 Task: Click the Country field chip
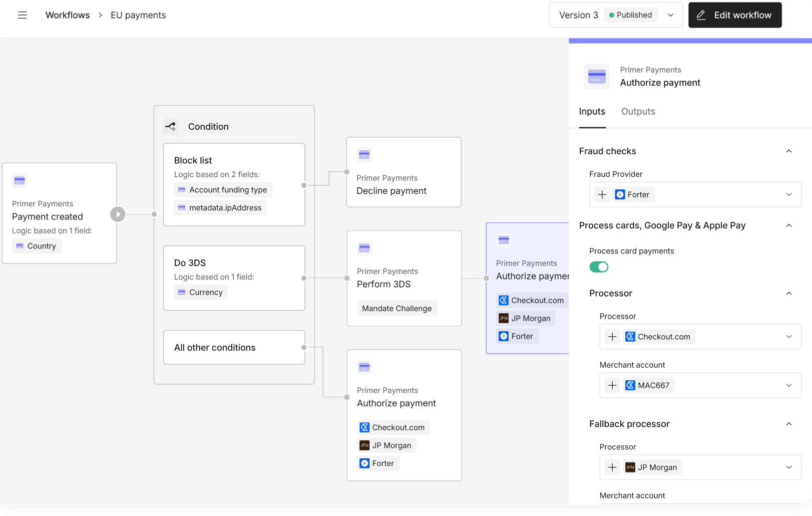(37, 246)
